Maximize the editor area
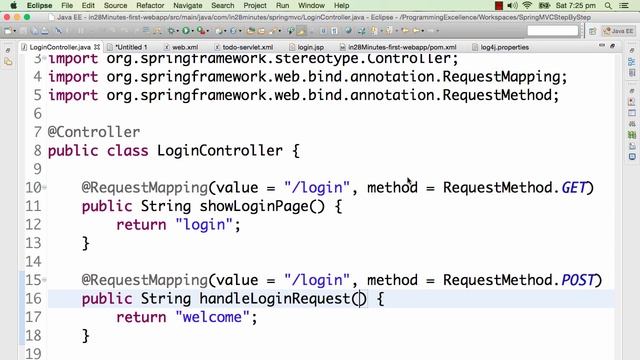The height and width of the screenshot is (360, 640). [x=612, y=46]
